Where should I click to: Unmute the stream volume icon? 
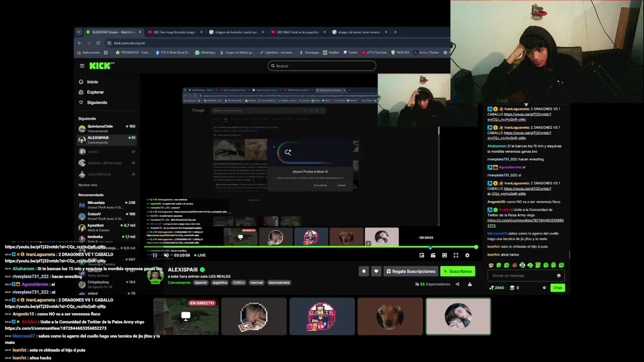click(x=167, y=255)
